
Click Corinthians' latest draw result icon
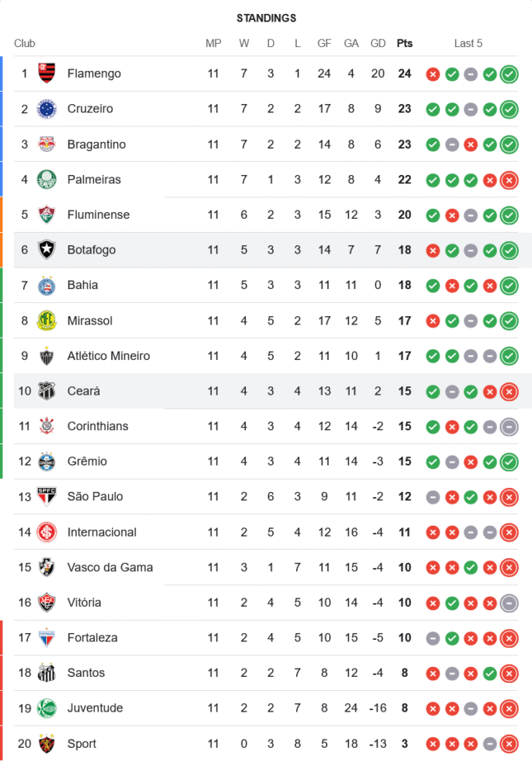coord(509,427)
